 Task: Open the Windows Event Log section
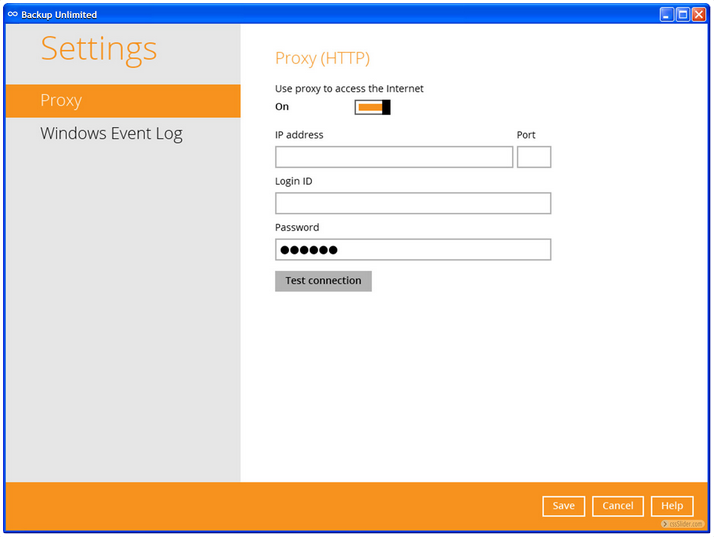pos(112,133)
